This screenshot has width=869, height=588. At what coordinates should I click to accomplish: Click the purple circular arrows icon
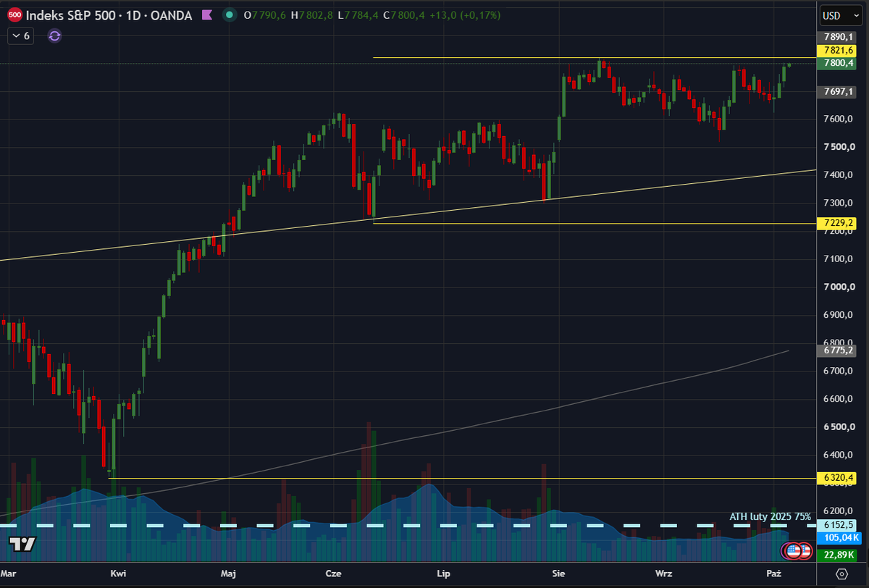click(54, 35)
